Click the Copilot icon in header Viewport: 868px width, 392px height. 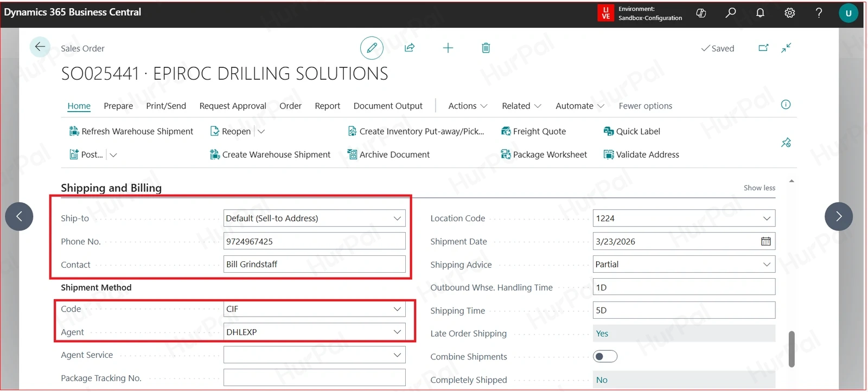click(x=701, y=12)
